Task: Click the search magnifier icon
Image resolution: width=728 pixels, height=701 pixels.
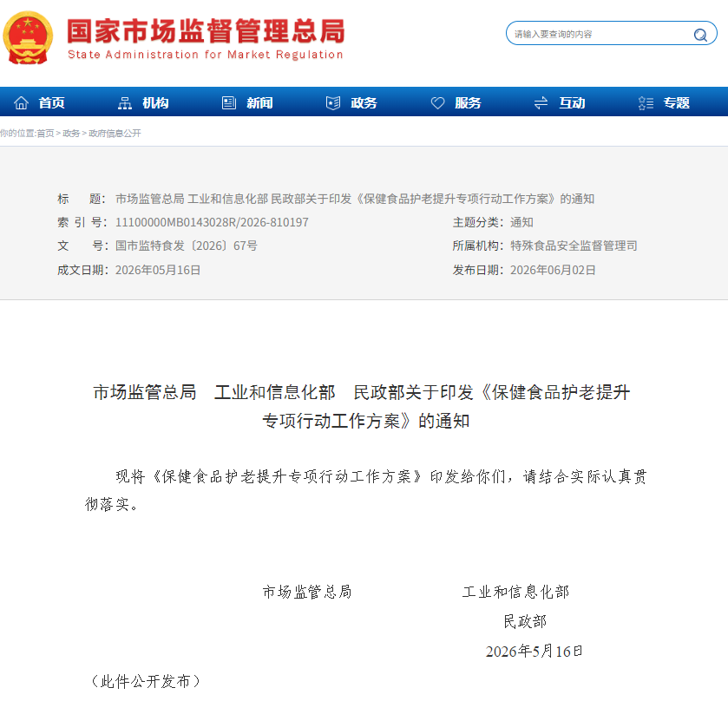Action: click(x=700, y=35)
